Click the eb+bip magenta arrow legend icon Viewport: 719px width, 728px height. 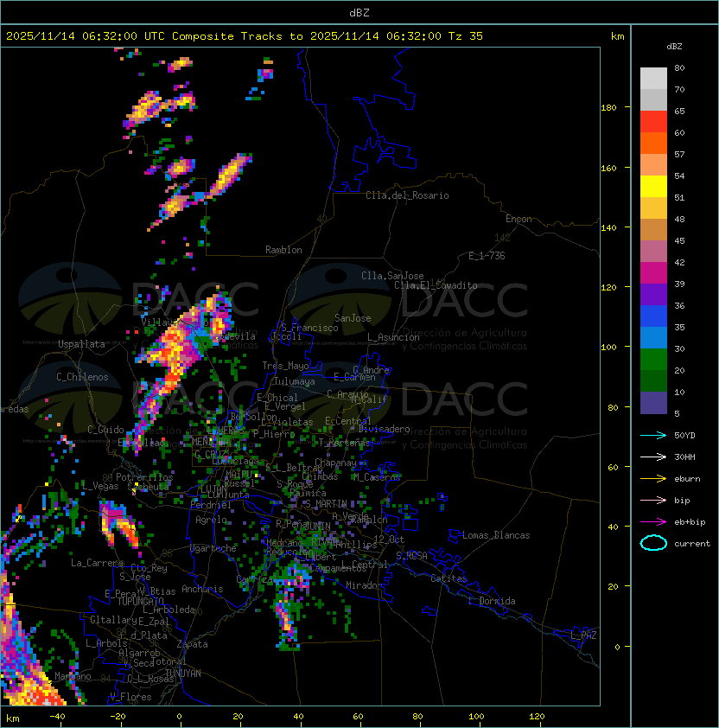pos(653,522)
